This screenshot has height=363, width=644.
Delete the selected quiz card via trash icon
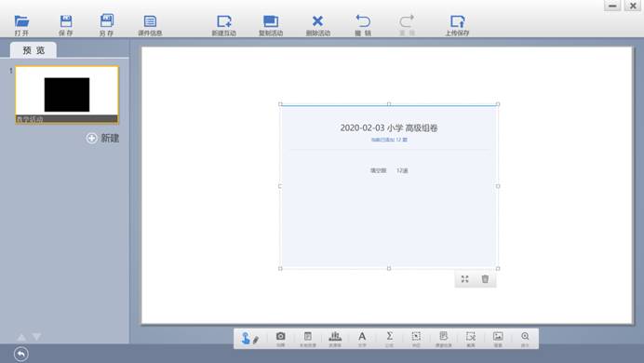pyautogui.click(x=485, y=279)
